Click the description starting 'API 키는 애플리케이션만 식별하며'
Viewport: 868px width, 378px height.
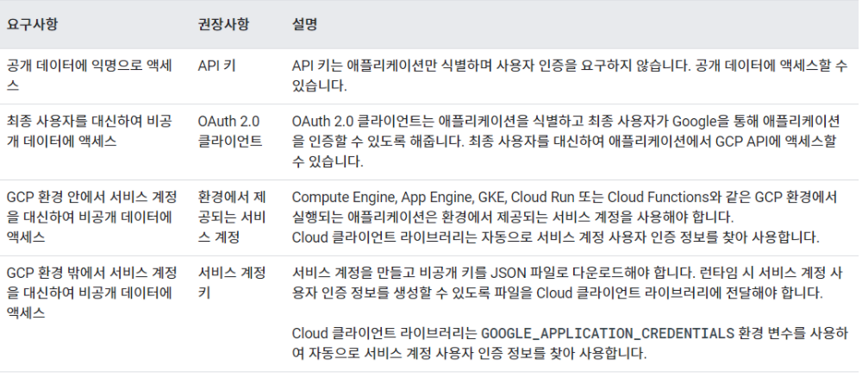pyautogui.click(x=570, y=76)
